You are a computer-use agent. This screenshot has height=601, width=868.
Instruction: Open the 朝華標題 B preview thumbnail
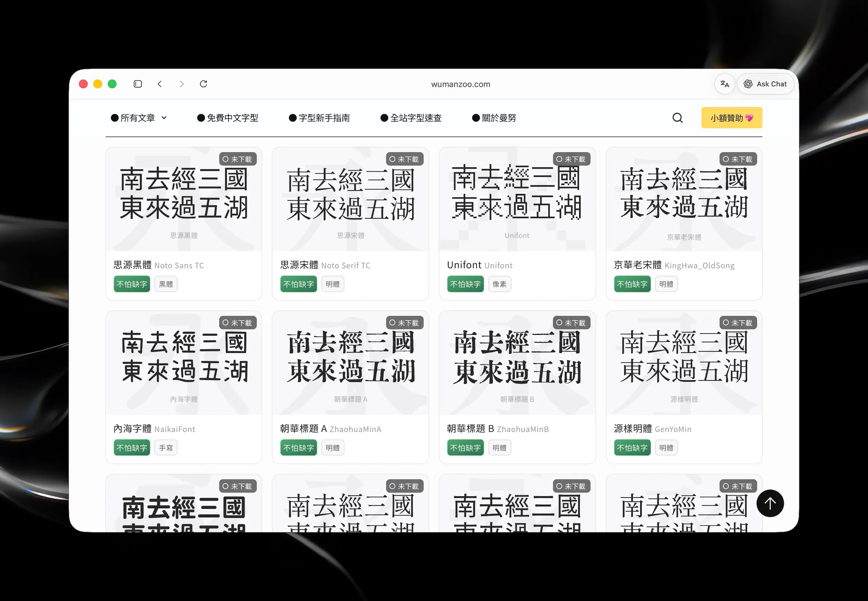517,363
